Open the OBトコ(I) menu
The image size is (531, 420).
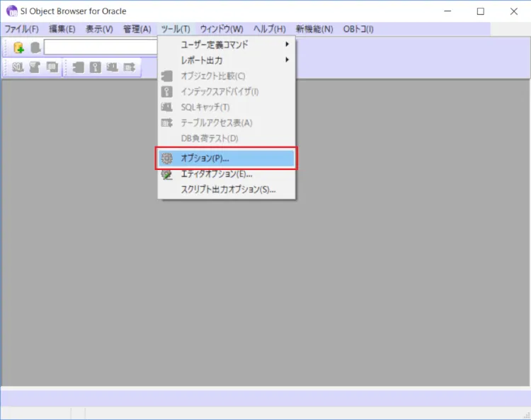358,29
